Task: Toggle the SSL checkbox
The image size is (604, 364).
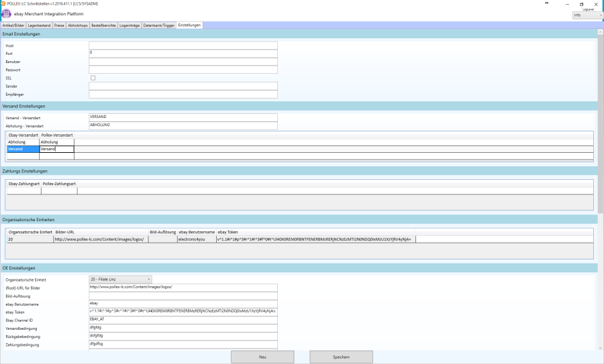Action: (93, 78)
